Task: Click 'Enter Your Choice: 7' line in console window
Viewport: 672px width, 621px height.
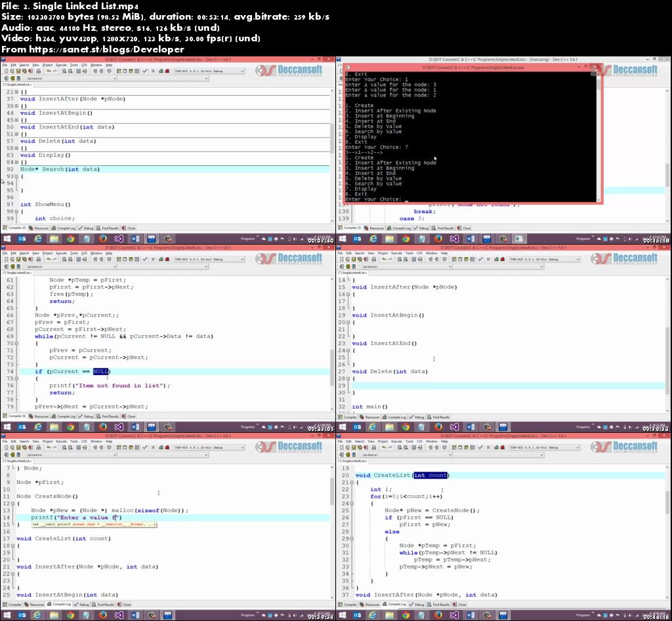Action: coord(376,148)
